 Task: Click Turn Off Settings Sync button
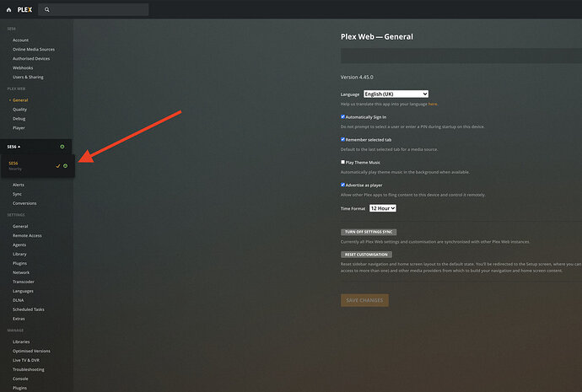point(369,232)
